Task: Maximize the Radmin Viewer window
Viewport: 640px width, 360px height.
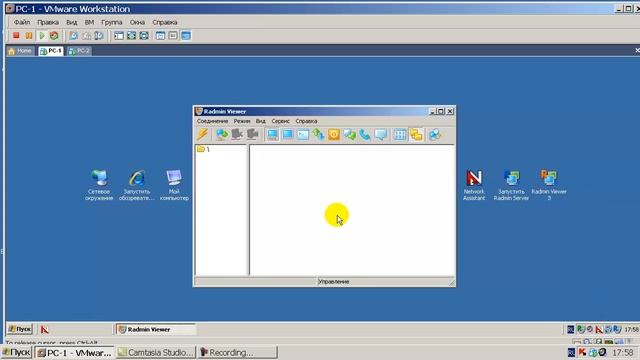Action: click(x=441, y=111)
